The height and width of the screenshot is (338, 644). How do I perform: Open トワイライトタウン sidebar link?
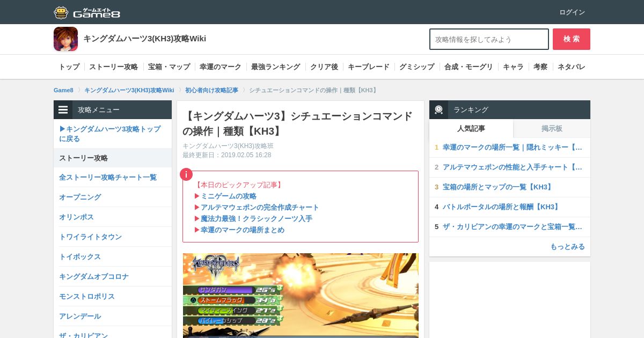click(x=91, y=237)
